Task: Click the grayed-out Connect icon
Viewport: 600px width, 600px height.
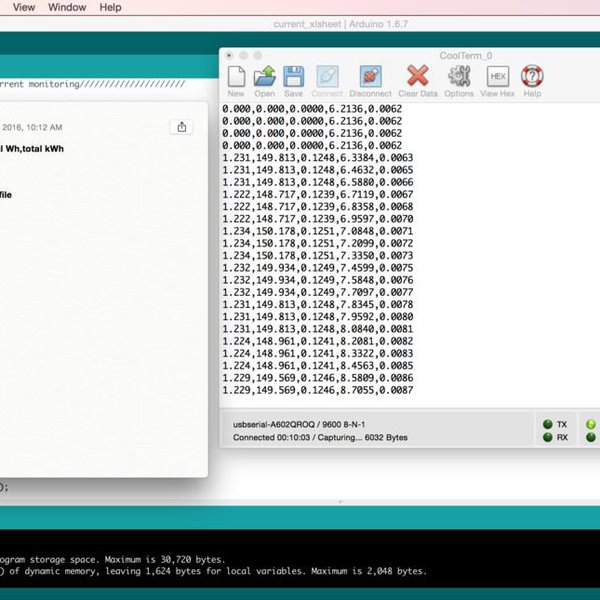Action: [x=327, y=78]
